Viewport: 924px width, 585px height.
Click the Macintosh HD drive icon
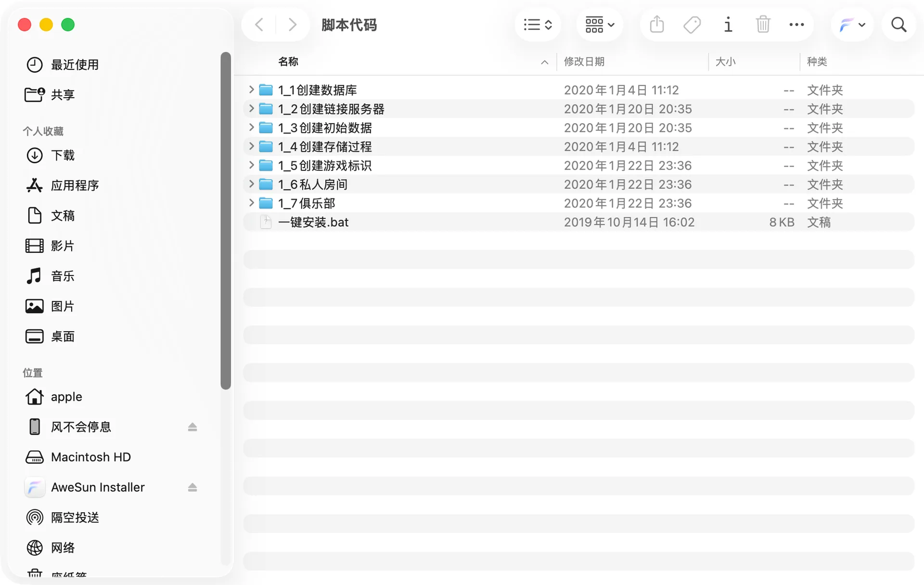pos(34,457)
